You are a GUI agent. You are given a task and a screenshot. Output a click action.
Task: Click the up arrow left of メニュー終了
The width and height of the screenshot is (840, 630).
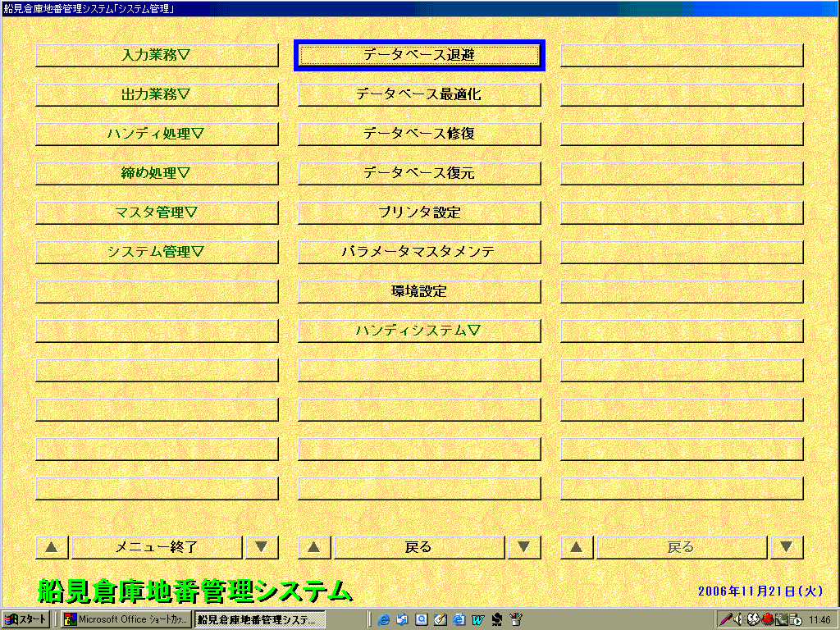(51, 547)
